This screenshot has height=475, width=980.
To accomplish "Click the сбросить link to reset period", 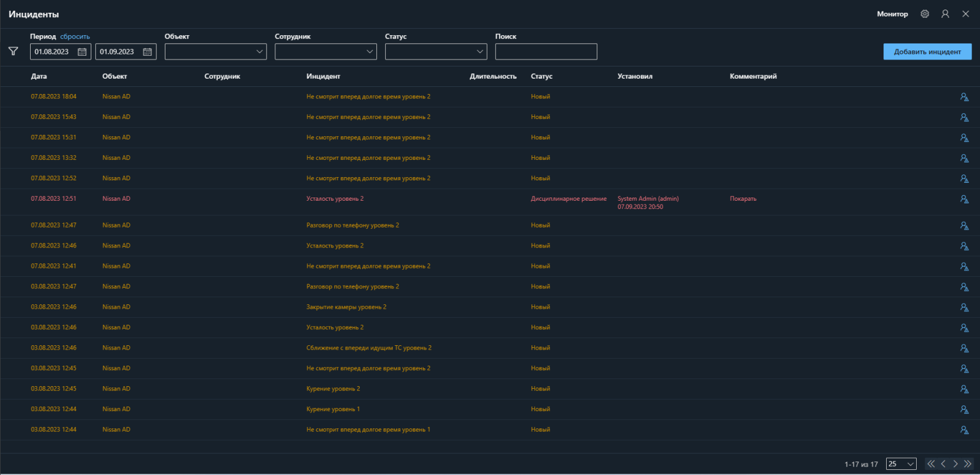I will point(75,36).
